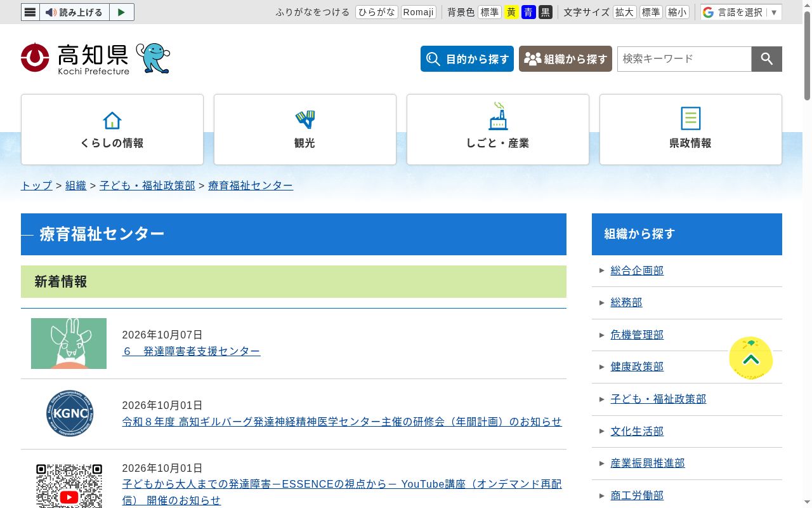Click the YouTube QR code thumbnail
This screenshot has height=508, width=812.
click(69, 485)
